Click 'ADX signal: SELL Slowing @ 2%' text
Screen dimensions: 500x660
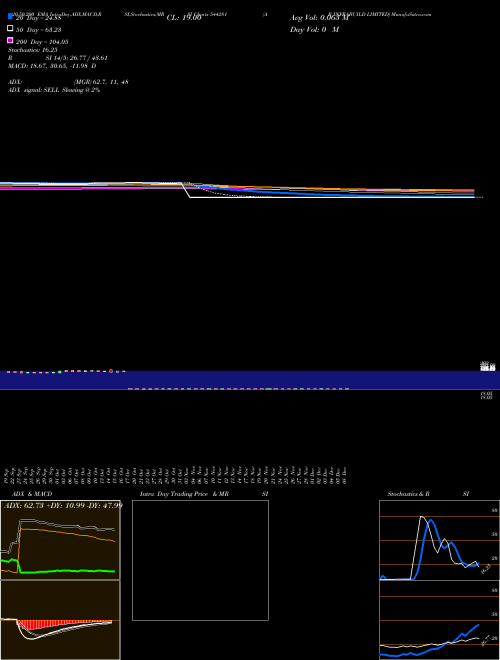pyautogui.click(x=54, y=90)
